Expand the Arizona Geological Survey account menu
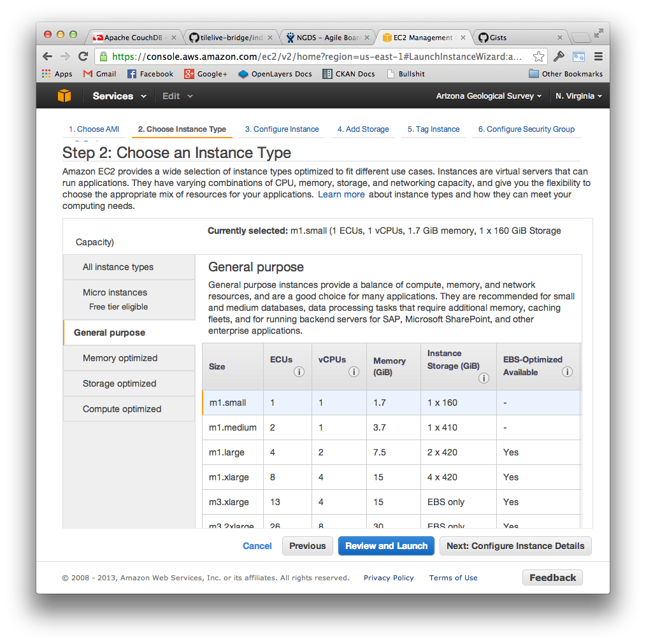Image resolution: width=646 pixels, height=644 pixels. 489,96
